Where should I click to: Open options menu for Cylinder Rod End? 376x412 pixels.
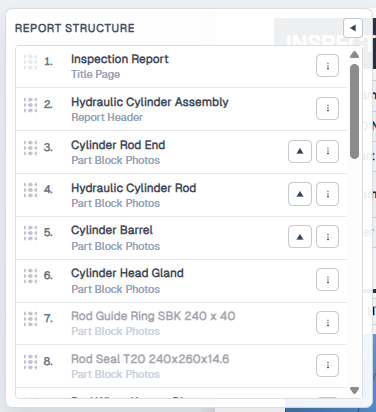click(x=327, y=151)
